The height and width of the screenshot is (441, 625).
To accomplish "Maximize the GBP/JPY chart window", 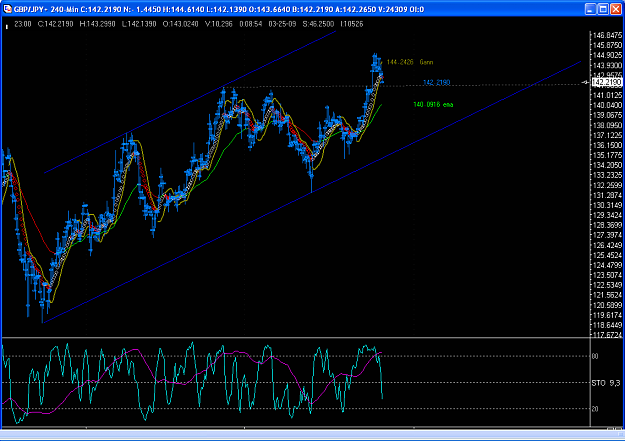I will coord(603,9).
